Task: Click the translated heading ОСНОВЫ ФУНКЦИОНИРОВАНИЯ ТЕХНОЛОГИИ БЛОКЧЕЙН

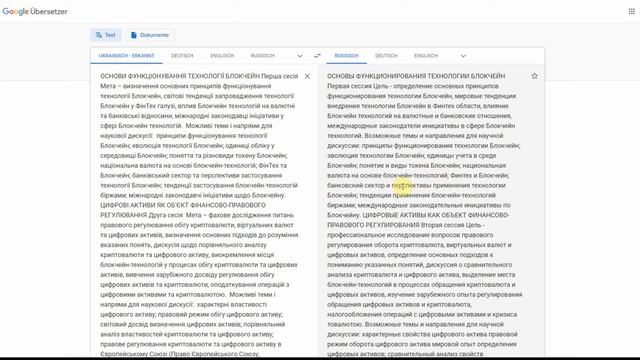Action: click(416, 76)
